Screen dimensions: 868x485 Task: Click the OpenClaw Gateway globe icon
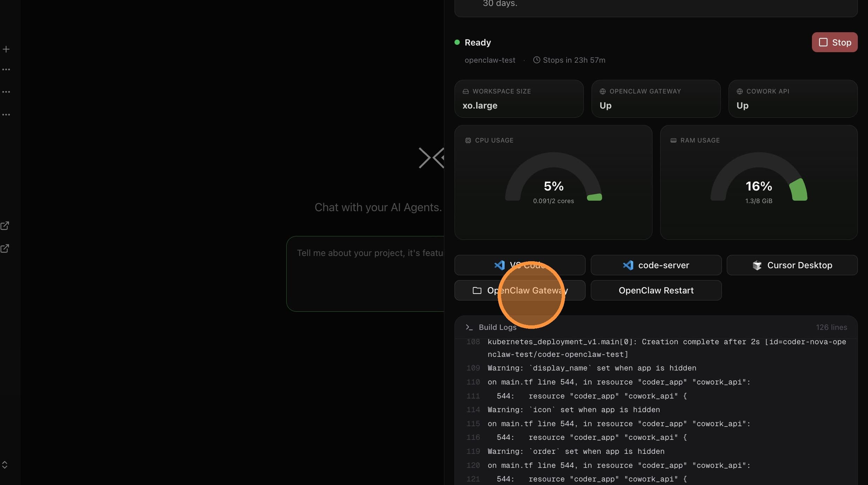click(602, 91)
